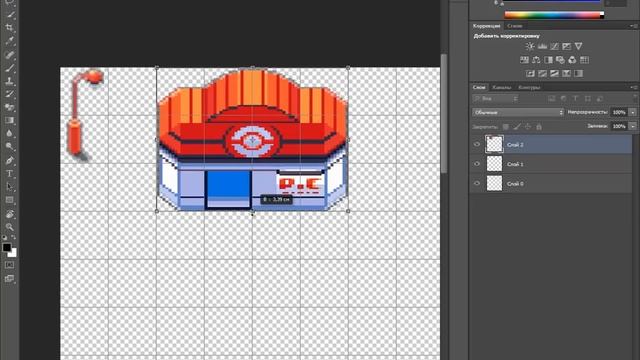Add a Levels adjustment layer

click(x=542, y=46)
